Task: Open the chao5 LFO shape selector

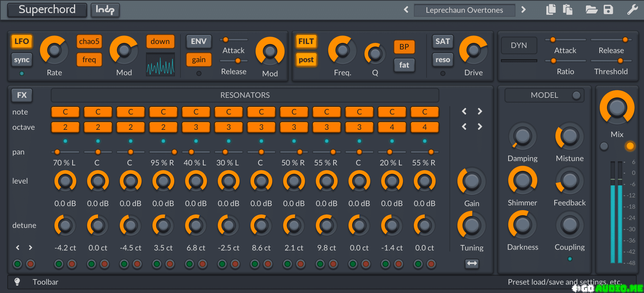Action: [x=89, y=41]
